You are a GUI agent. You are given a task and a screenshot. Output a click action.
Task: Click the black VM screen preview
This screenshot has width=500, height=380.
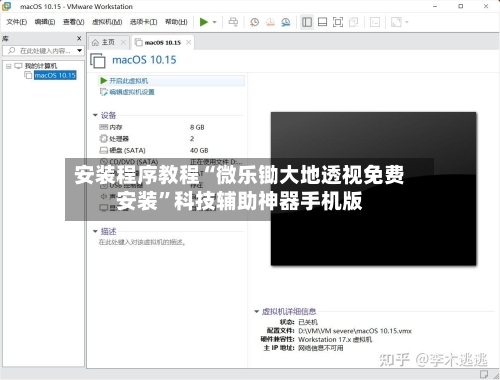(x=373, y=189)
